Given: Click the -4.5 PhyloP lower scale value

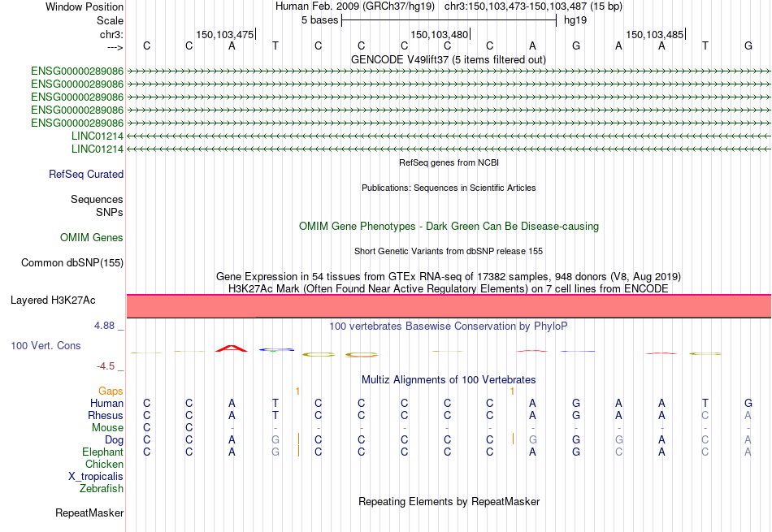Looking at the screenshot, I should pyautogui.click(x=106, y=366).
